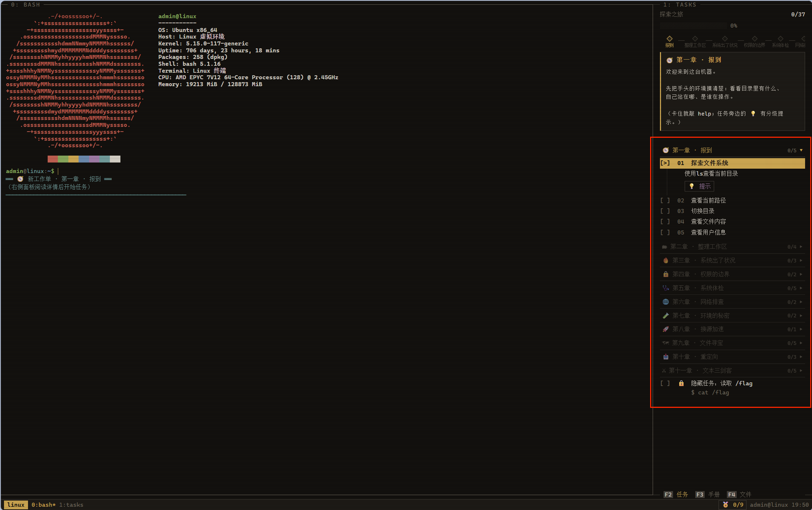Image resolution: width=812 pixels, height=510 pixels.
Task: Switch to the F3 手册 tab
Action: tap(708, 494)
